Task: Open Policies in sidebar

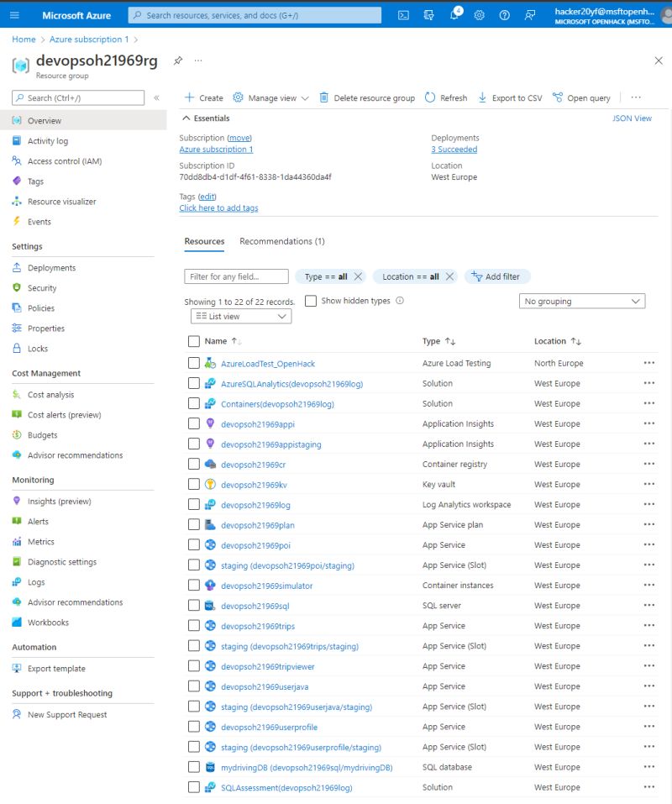Action: pos(40,308)
